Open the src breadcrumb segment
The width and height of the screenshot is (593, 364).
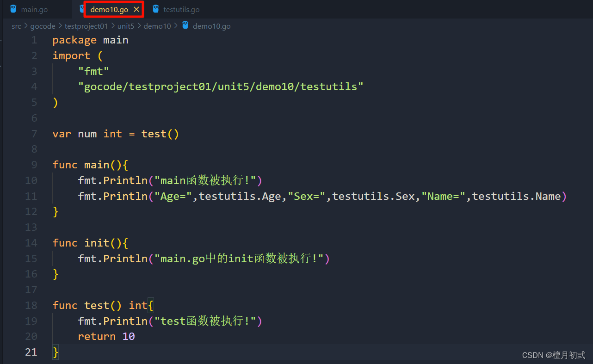16,26
